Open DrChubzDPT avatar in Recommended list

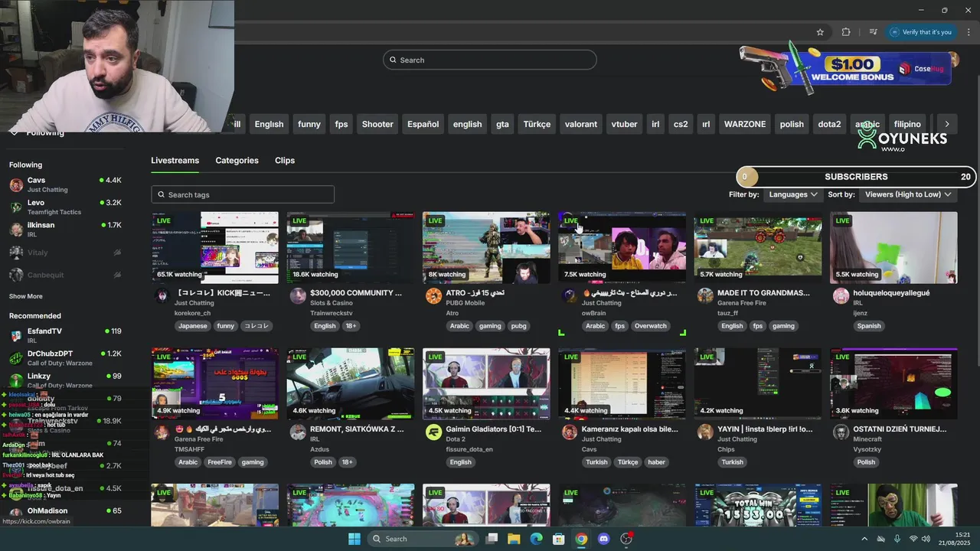point(16,358)
